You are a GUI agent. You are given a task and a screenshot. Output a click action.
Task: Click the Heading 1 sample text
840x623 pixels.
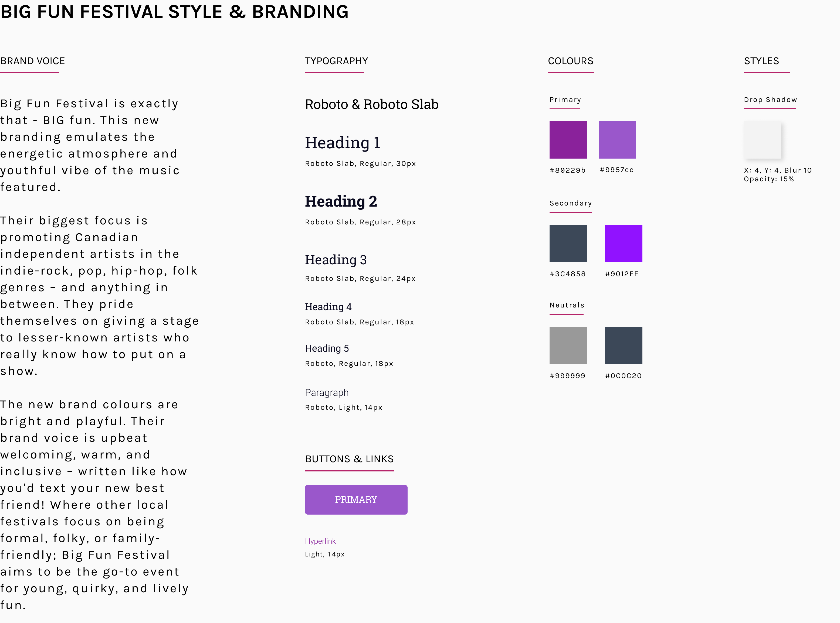click(342, 143)
